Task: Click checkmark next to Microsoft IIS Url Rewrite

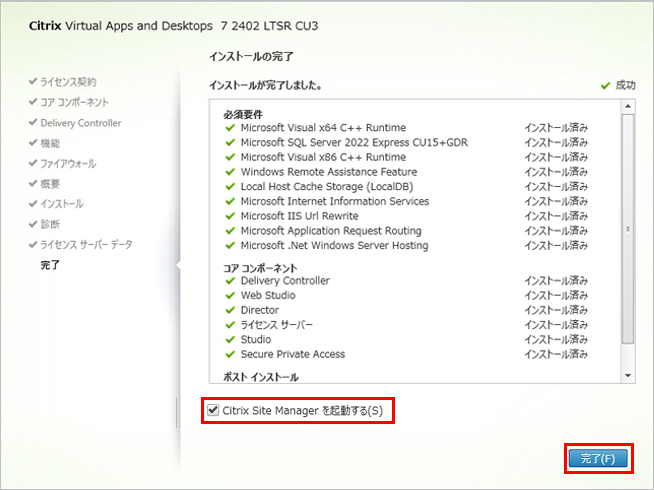Action: [x=231, y=216]
